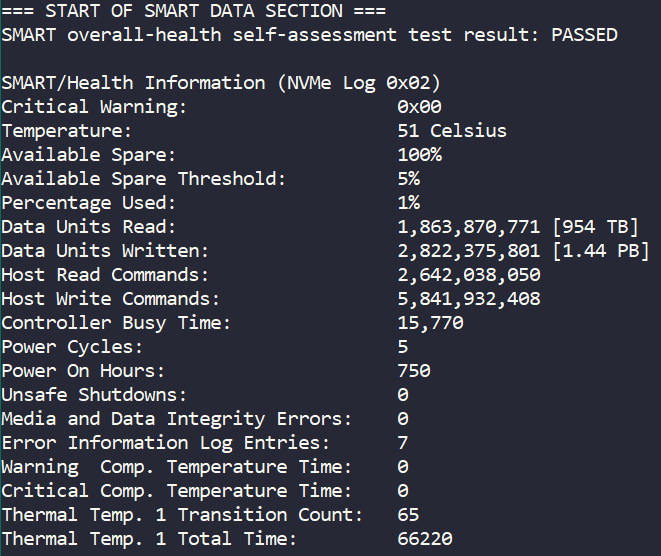
Task: Click the Thermal Temp. 1 Transition Count value 65
Action: (x=408, y=515)
